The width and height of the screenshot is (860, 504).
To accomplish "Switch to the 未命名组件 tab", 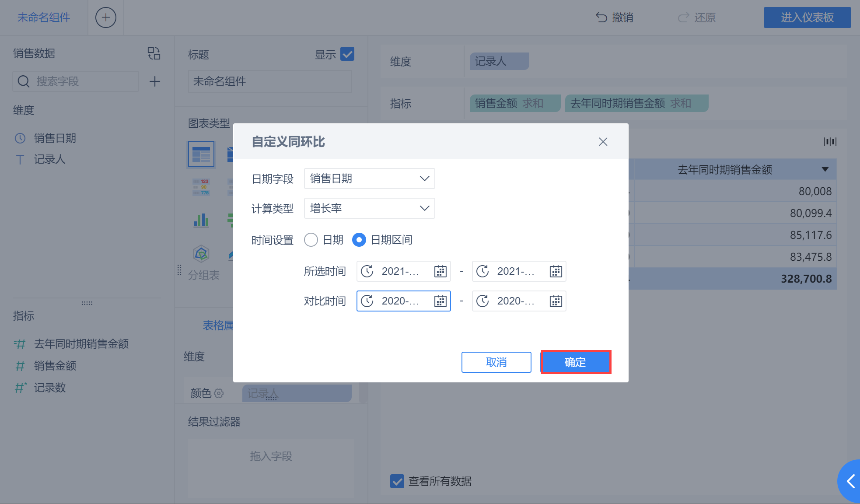I will click(x=44, y=17).
